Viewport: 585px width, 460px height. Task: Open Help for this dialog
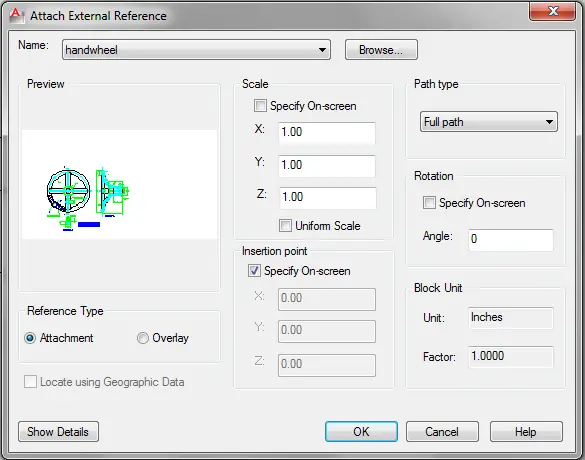coord(526,432)
